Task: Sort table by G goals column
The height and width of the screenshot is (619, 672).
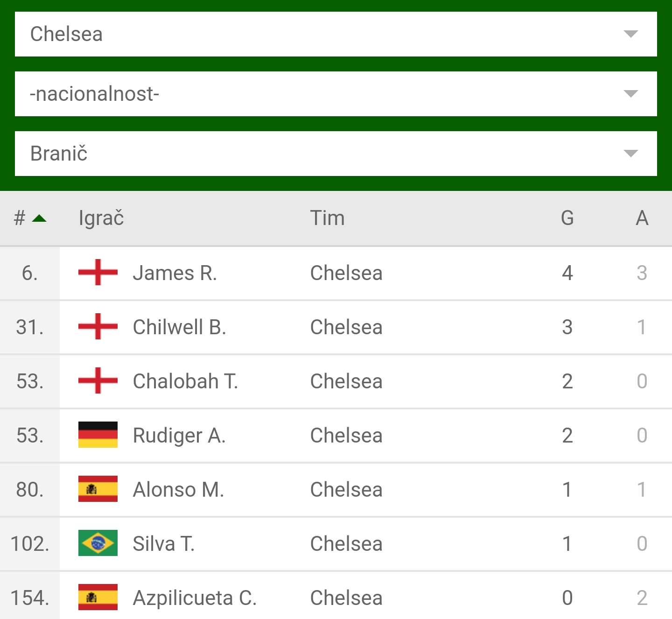Action: click(x=567, y=218)
